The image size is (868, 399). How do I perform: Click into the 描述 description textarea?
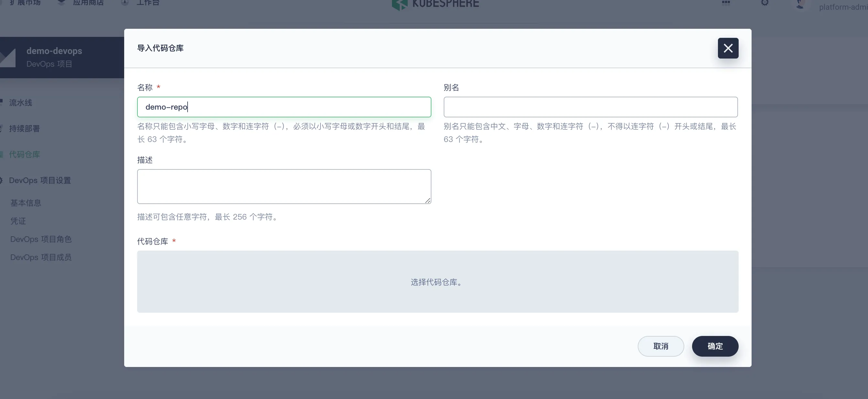tap(284, 186)
